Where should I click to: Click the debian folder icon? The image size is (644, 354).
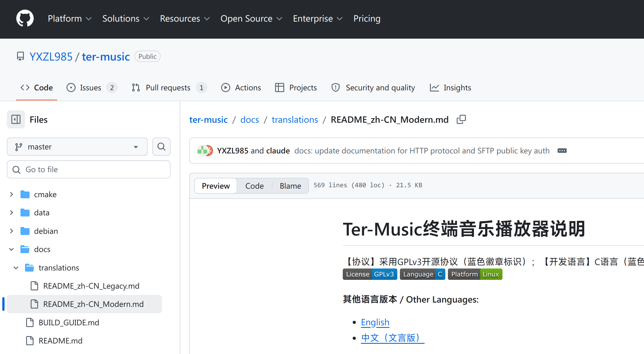click(x=25, y=231)
